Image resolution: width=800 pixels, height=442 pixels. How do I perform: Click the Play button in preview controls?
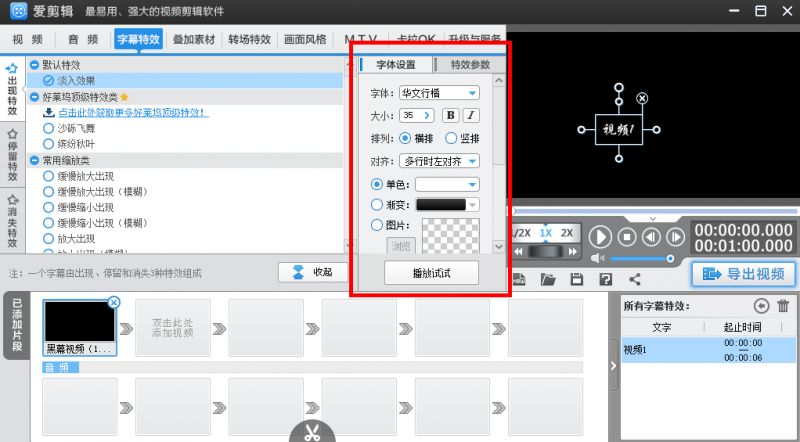[x=600, y=237]
